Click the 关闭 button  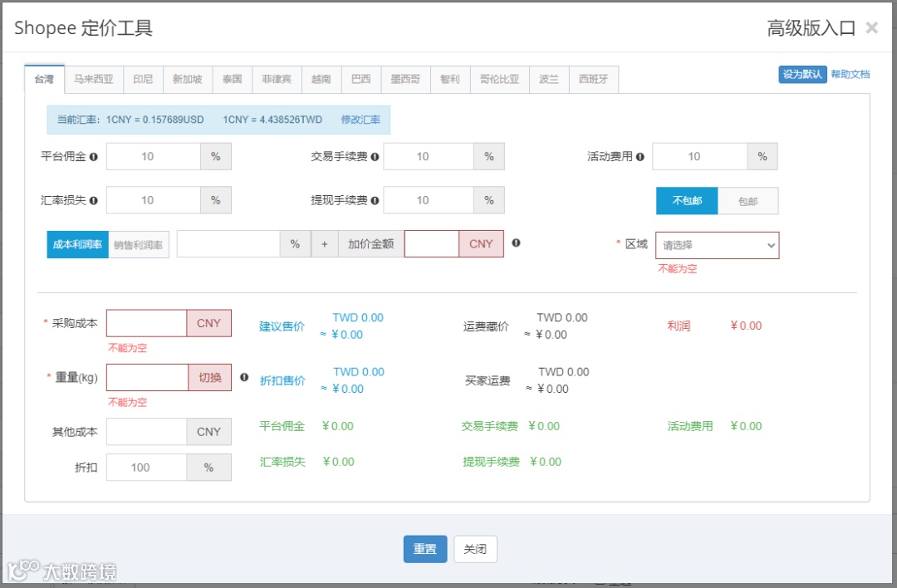[475, 549]
